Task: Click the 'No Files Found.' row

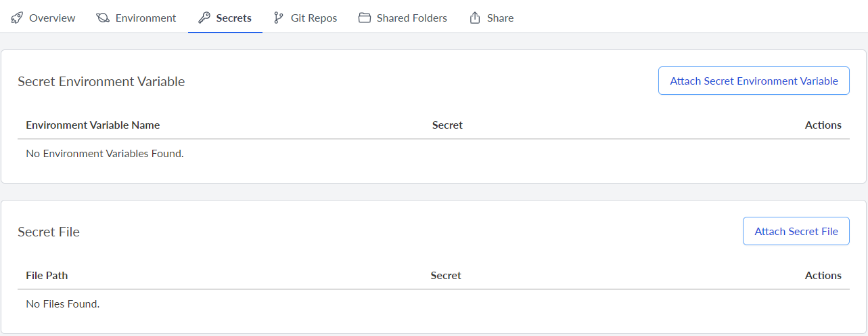Action: coord(63,304)
